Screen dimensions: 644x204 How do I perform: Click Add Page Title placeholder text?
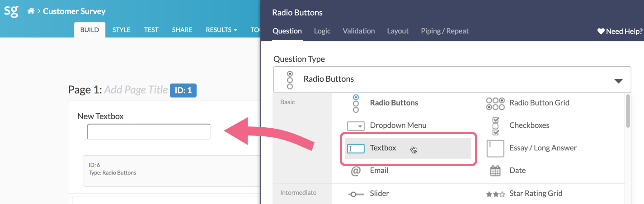click(136, 90)
